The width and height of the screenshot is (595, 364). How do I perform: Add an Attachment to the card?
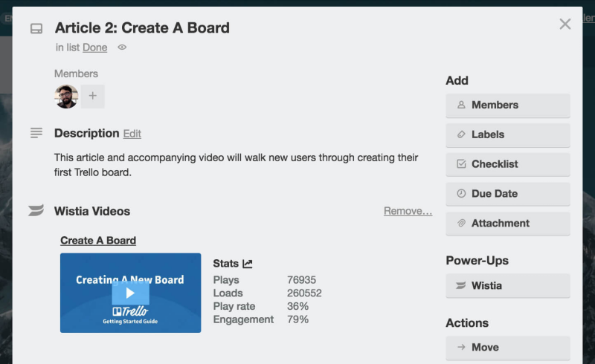(508, 224)
